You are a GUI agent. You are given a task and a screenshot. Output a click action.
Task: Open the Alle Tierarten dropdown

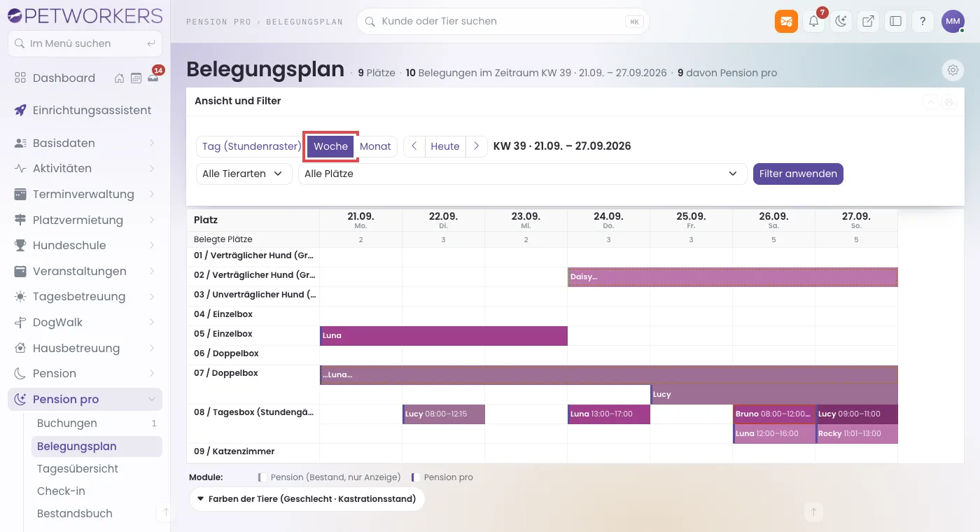pos(244,174)
